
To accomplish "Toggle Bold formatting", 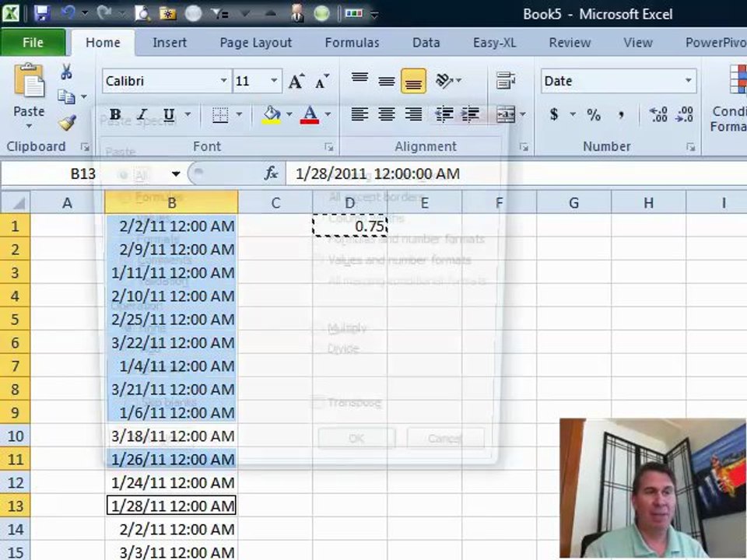I will (x=115, y=115).
